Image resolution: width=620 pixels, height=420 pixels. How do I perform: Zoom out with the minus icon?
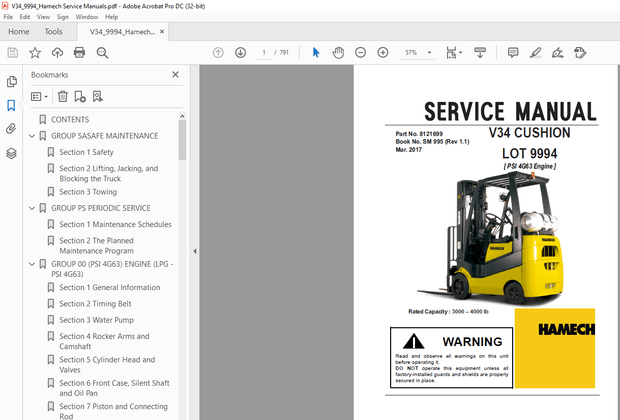click(360, 53)
